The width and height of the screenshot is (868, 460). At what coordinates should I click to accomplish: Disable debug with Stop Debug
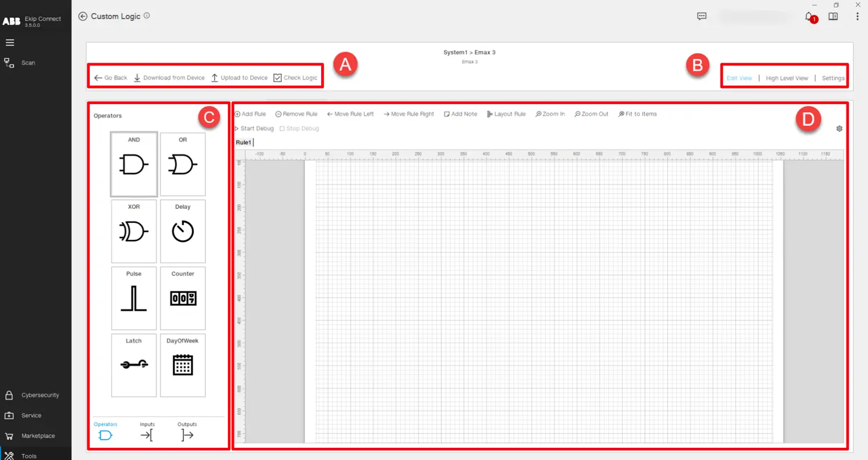click(x=299, y=128)
